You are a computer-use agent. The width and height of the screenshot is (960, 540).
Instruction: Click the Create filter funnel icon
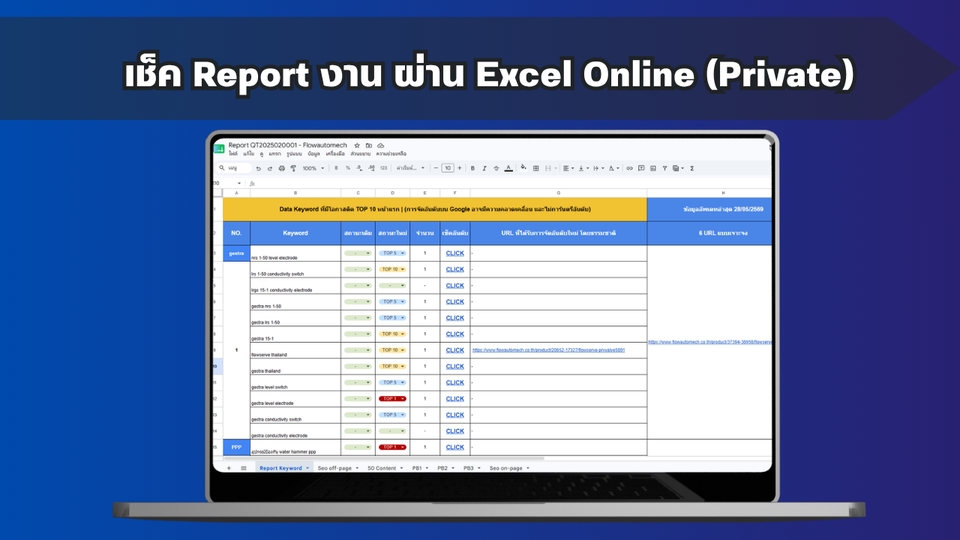[x=664, y=168]
